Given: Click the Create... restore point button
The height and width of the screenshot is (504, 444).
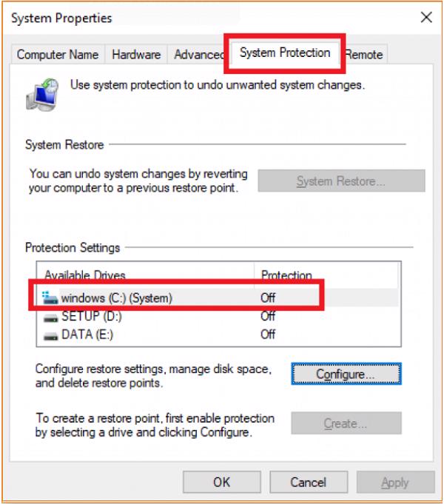Looking at the screenshot, I should (346, 424).
